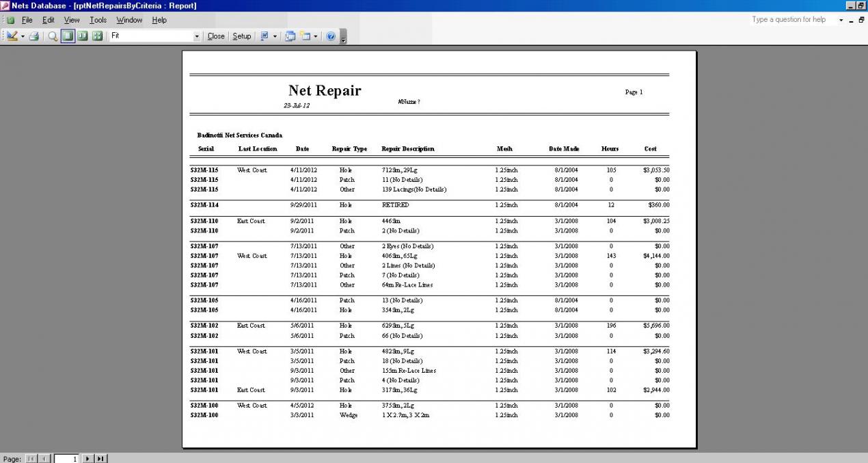Click the Close preview button
Screen dimensions: 868x463
(216, 36)
